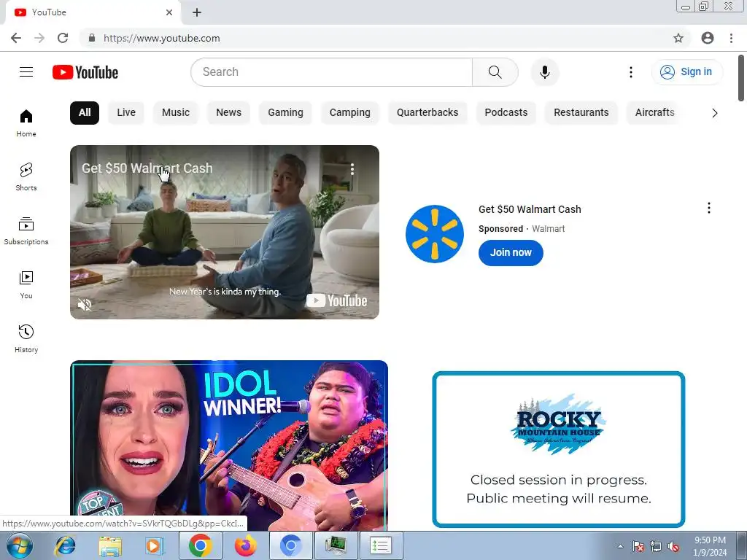
Task: Click the Walmart spark logo
Action: (x=435, y=234)
